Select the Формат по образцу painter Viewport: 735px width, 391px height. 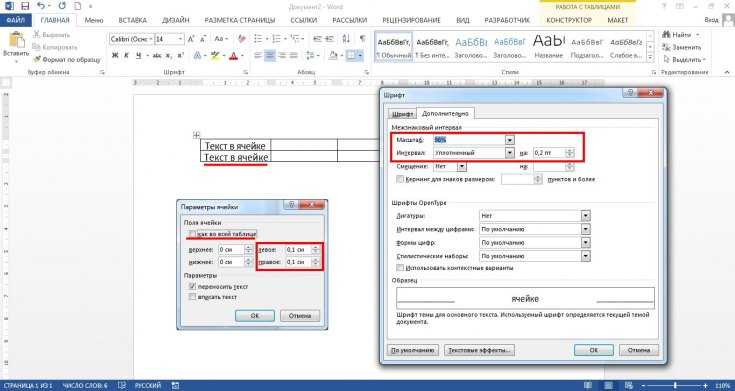coord(67,60)
